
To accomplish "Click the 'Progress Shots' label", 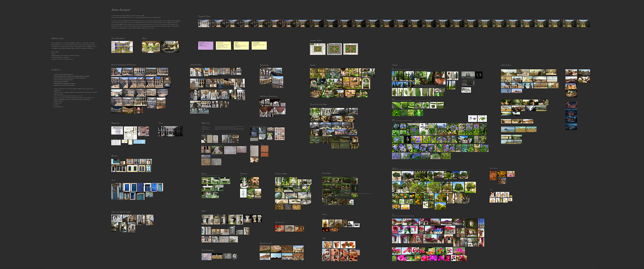I will point(204,16).
